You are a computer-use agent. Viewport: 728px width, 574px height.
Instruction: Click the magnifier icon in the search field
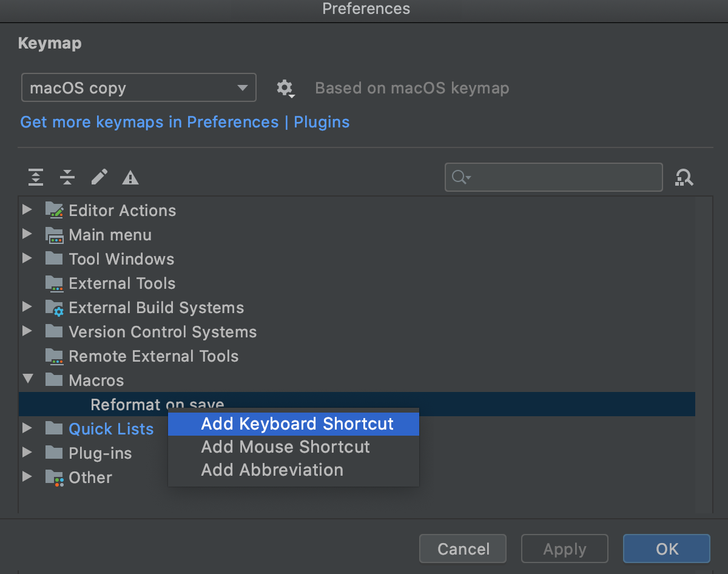(x=459, y=177)
